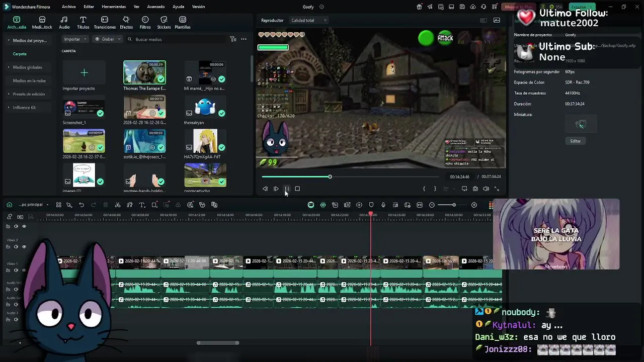Screen dimensions: 644x362
Task: Mute the top track speaker icon
Action: (16, 226)
